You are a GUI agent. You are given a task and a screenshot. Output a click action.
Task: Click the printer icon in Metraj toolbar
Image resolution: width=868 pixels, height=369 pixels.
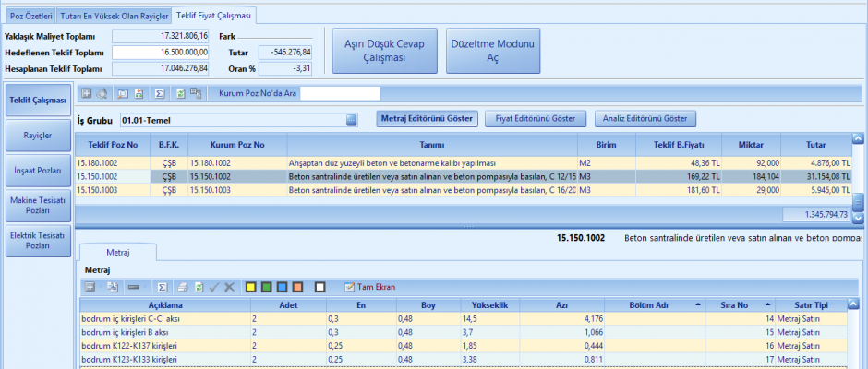coord(183,287)
